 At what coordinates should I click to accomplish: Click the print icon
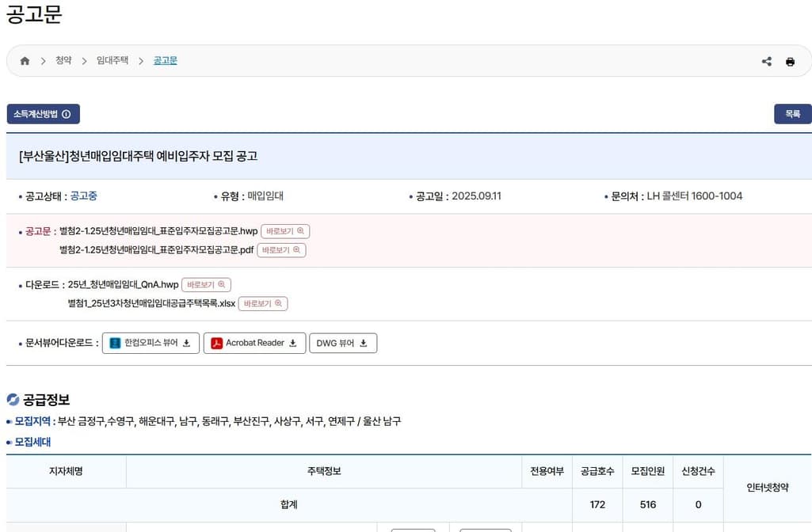pyautogui.click(x=790, y=62)
